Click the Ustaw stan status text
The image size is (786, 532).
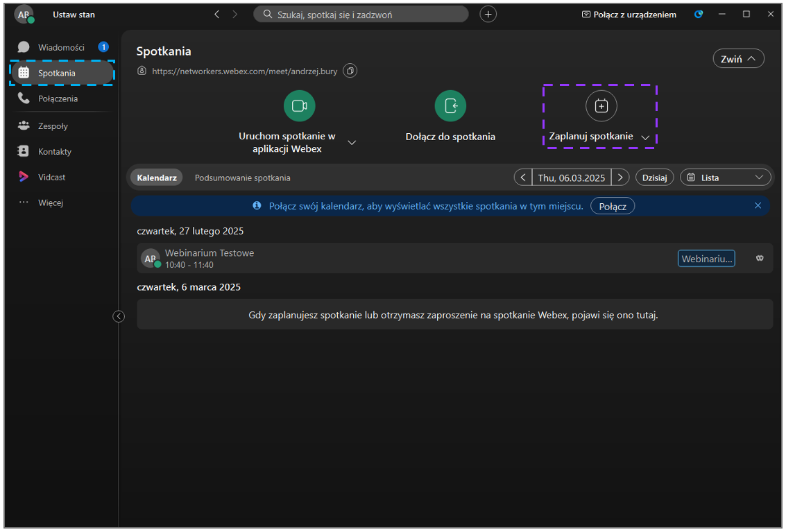click(x=74, y=15)
